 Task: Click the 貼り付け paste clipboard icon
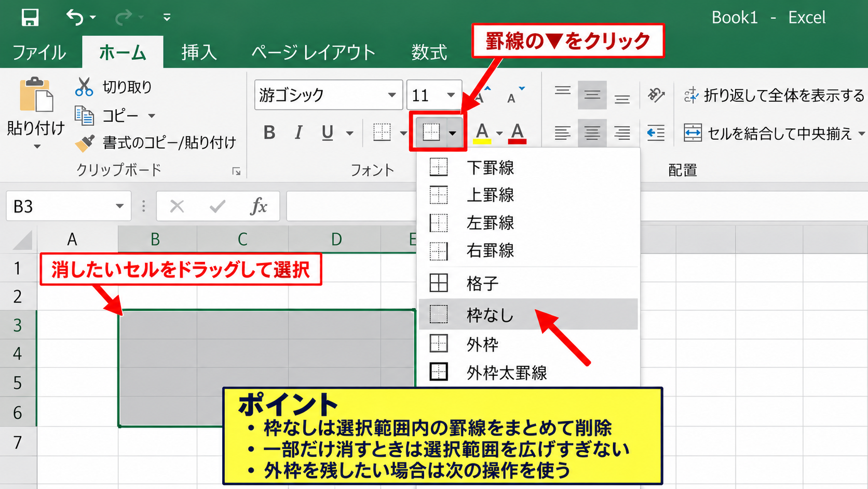[x=36, y=95]
